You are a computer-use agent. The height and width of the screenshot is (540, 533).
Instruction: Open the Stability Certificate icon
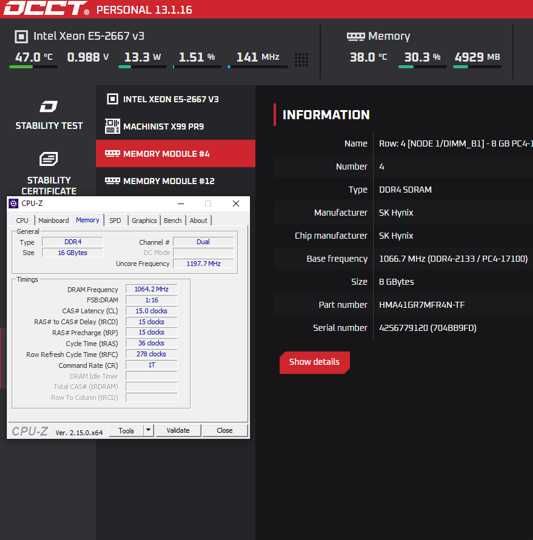coord(49,159)
